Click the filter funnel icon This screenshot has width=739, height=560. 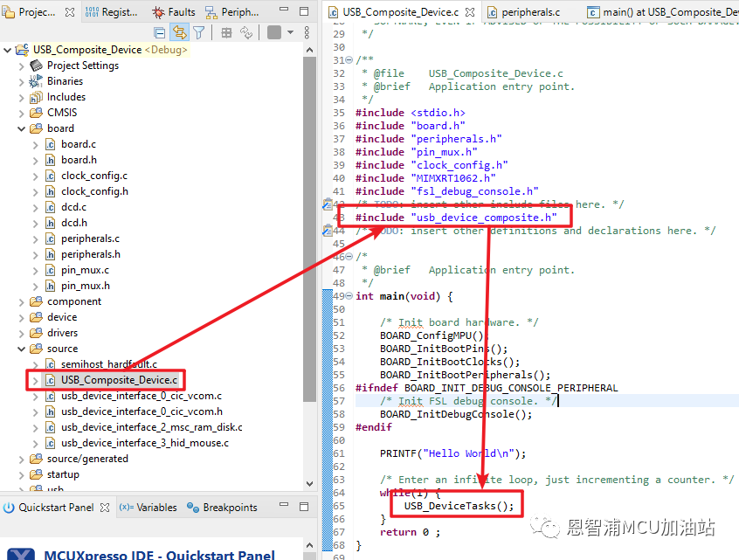click(199, 32)
